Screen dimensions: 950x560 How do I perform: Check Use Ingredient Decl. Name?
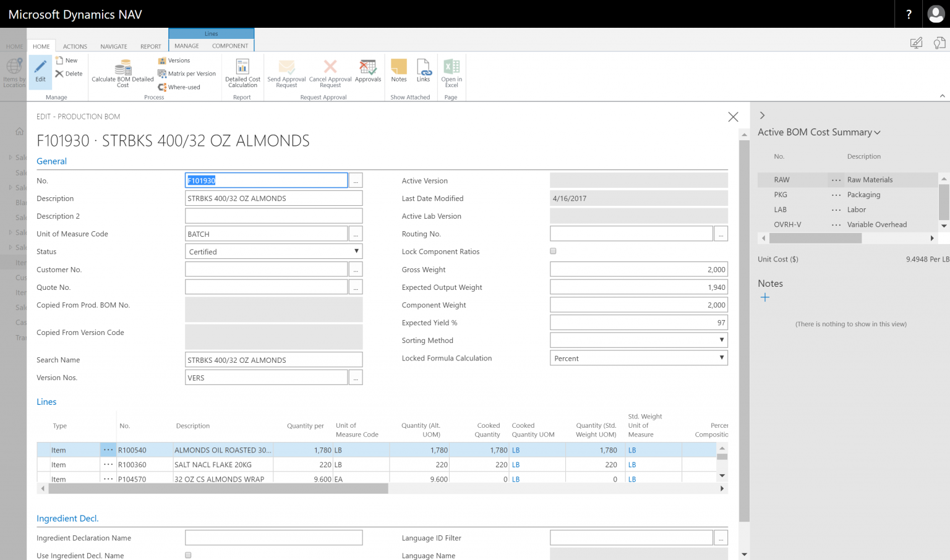(187, 555)
